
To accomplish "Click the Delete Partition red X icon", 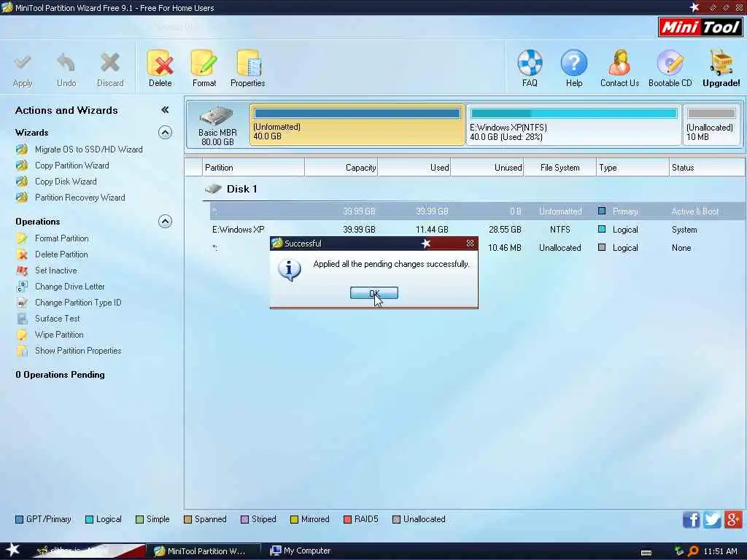I will point(22,254).
